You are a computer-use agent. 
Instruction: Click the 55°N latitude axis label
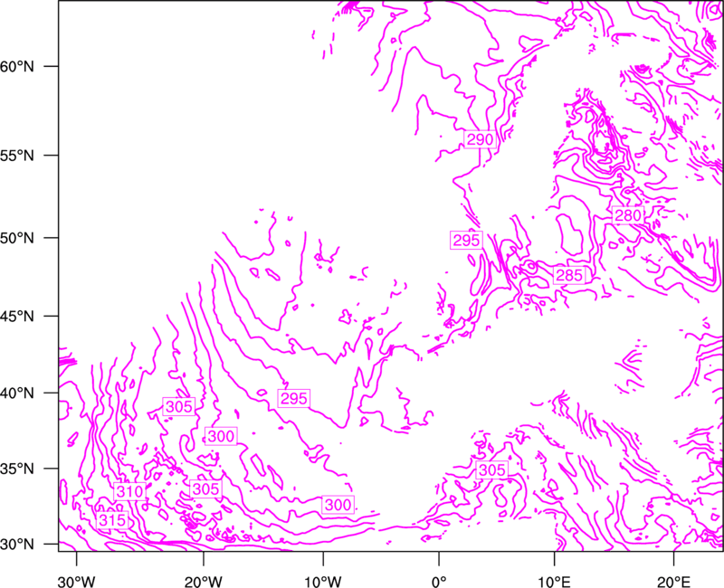17,156
